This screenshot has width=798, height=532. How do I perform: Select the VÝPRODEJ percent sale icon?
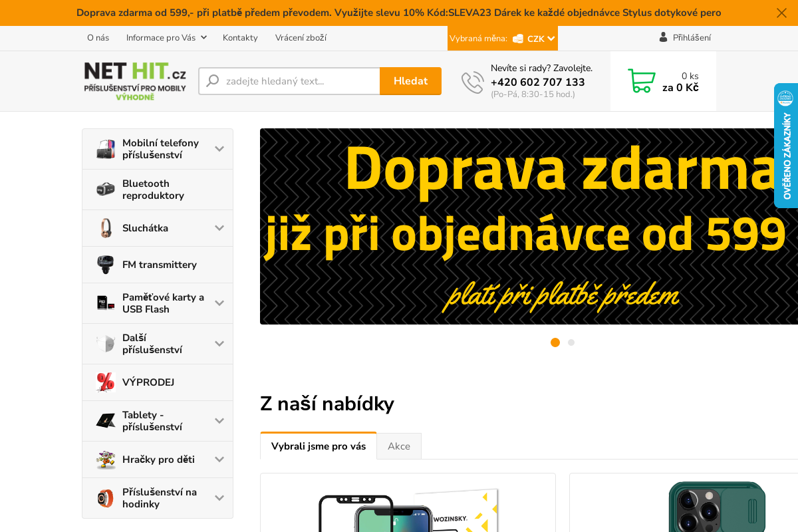[x=104, y=382]
